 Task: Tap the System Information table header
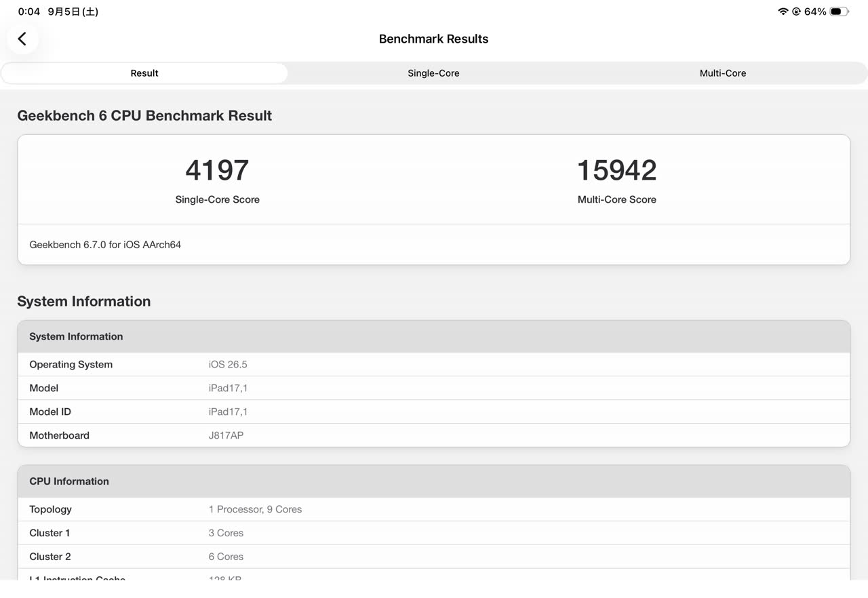click(434, 336)
